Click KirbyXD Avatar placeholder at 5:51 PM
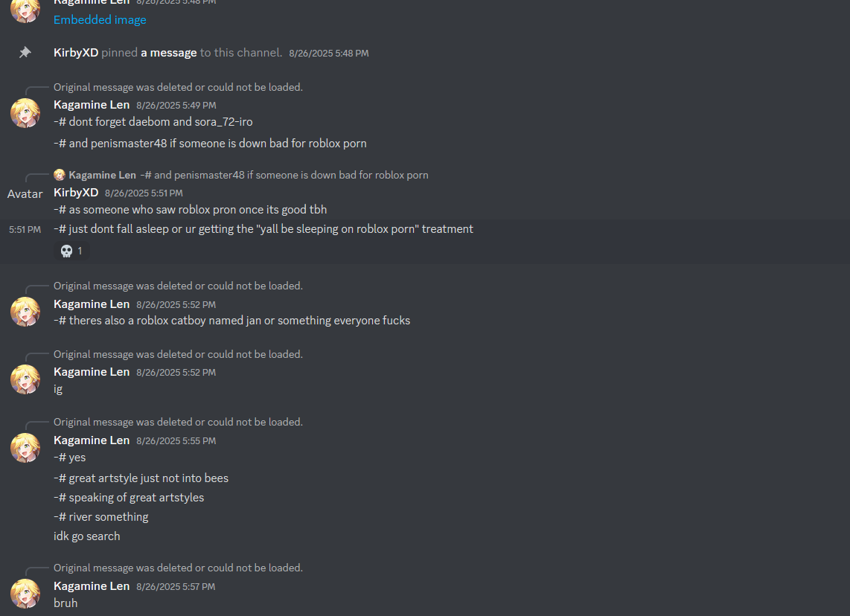 25,194
